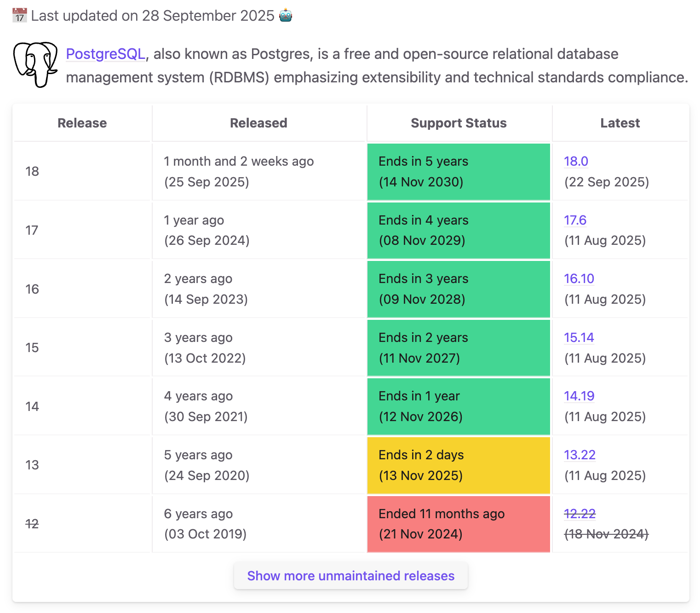
Task: Click the 14.19 version link
Action: tap(579, 396)
